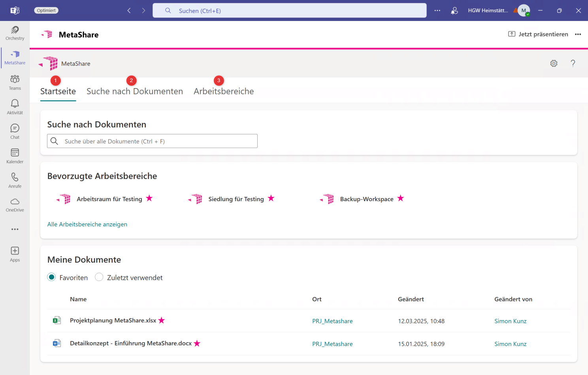
Task: Open OneDrive in the left sidebar
Action: point(15,205)
